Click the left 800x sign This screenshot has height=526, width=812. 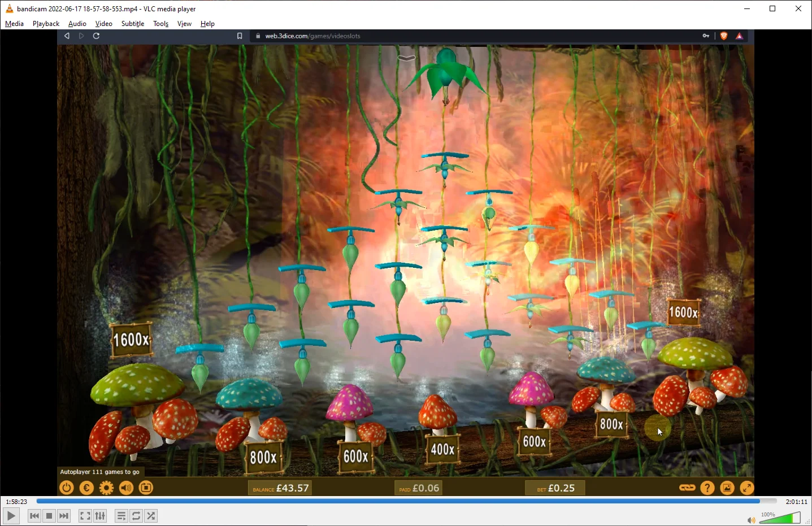tap(263, 457)
